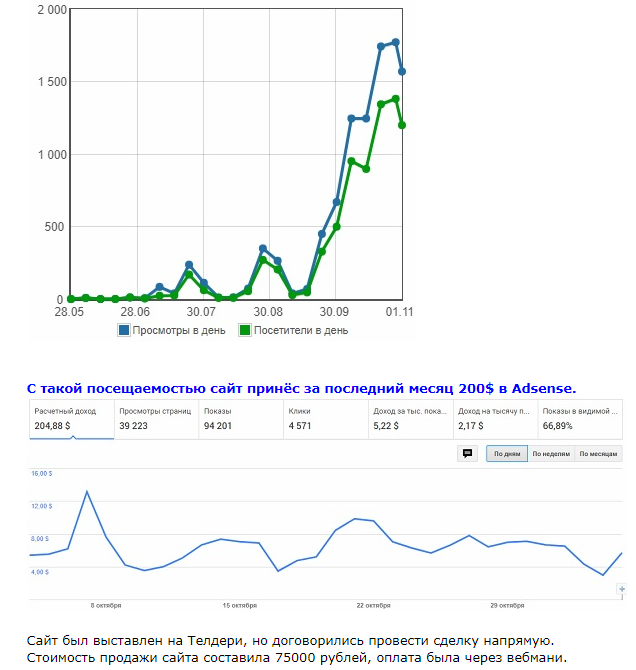Click the plus icon at chart's right edge
Image resolution: width=636 pixels, height=670 pixels.
pyautogui.click(x=622, y=590)
